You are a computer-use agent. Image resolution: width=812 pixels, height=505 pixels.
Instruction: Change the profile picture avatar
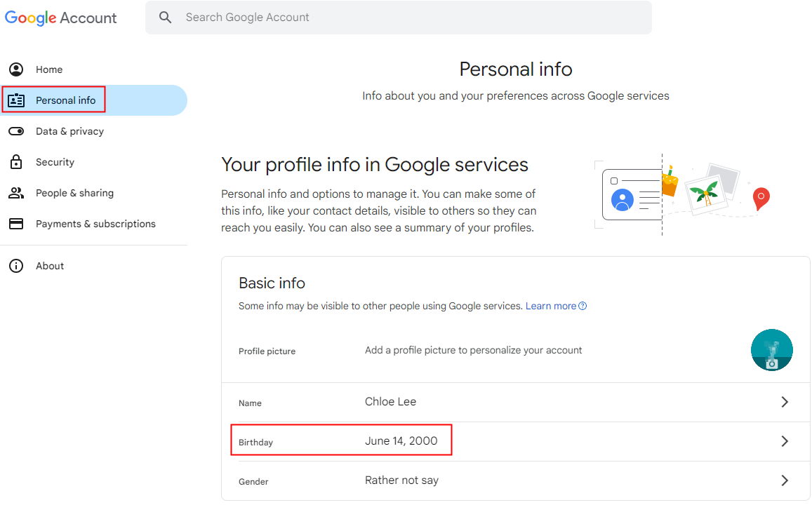[x=771, y=350]
